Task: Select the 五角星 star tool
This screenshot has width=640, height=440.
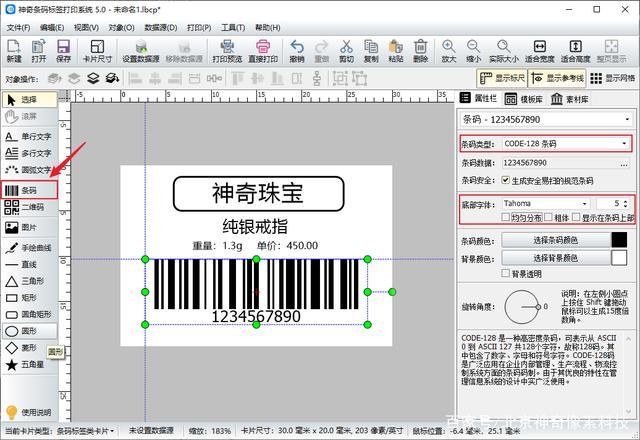Action: point(29,364)
